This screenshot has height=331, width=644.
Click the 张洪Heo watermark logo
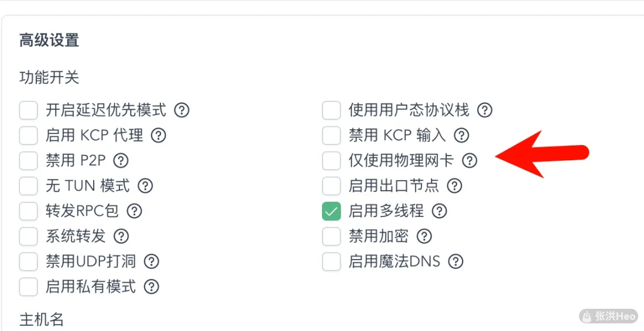pyautogui.click(x=609, y=316)
